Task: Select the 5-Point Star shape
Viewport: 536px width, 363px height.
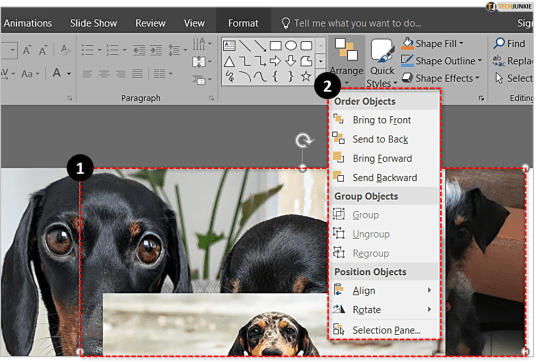Action: click(x=306, y=77)
